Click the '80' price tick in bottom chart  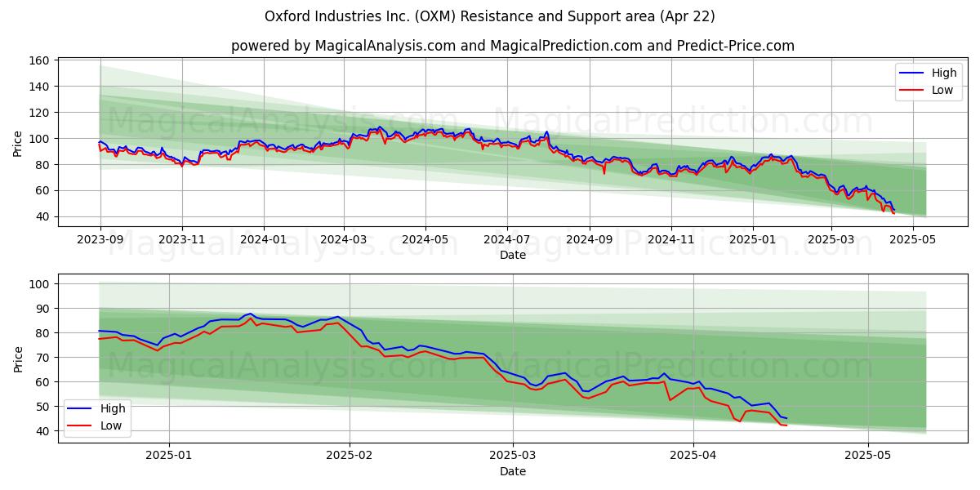point(44,333)
